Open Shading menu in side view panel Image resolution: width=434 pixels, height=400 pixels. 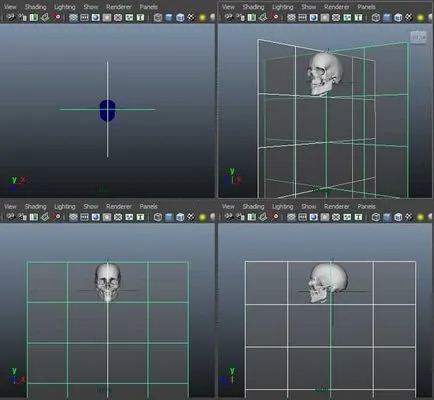click(x=253, y=206)
